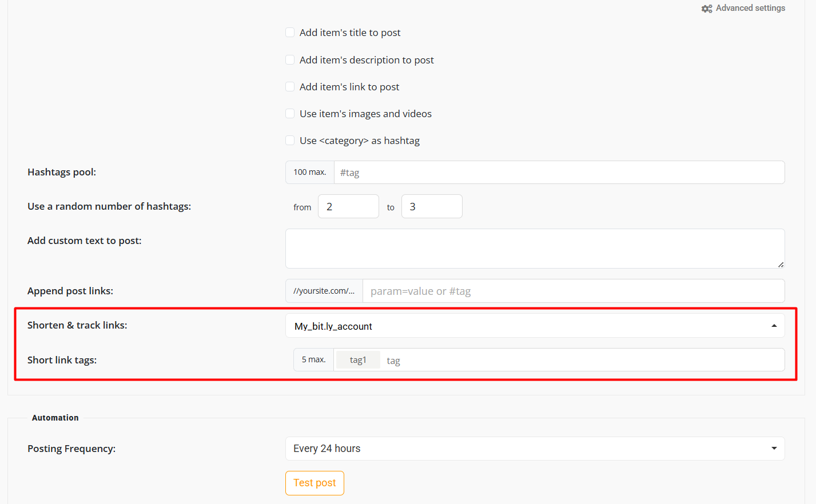This screenshot has width=816, height=504.
Task: Check 'Add item's description to post'
Action: [290, 60]
